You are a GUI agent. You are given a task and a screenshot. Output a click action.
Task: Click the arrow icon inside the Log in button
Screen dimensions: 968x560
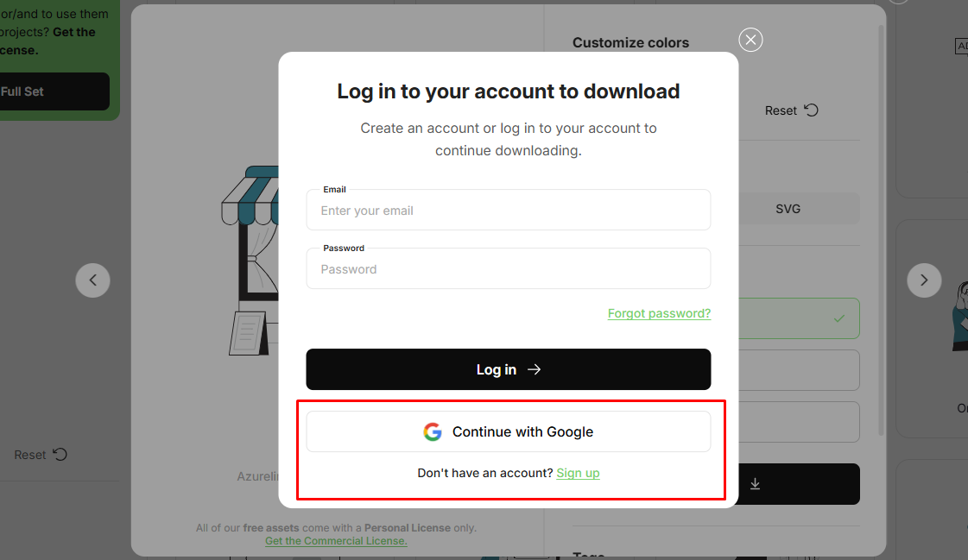tap(534, 369)
